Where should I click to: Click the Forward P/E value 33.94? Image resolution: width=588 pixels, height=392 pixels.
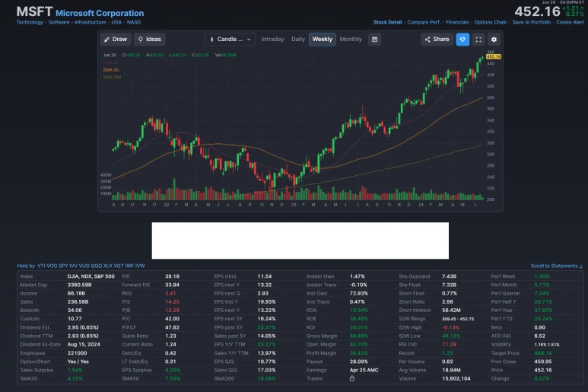tap(172, 285)
